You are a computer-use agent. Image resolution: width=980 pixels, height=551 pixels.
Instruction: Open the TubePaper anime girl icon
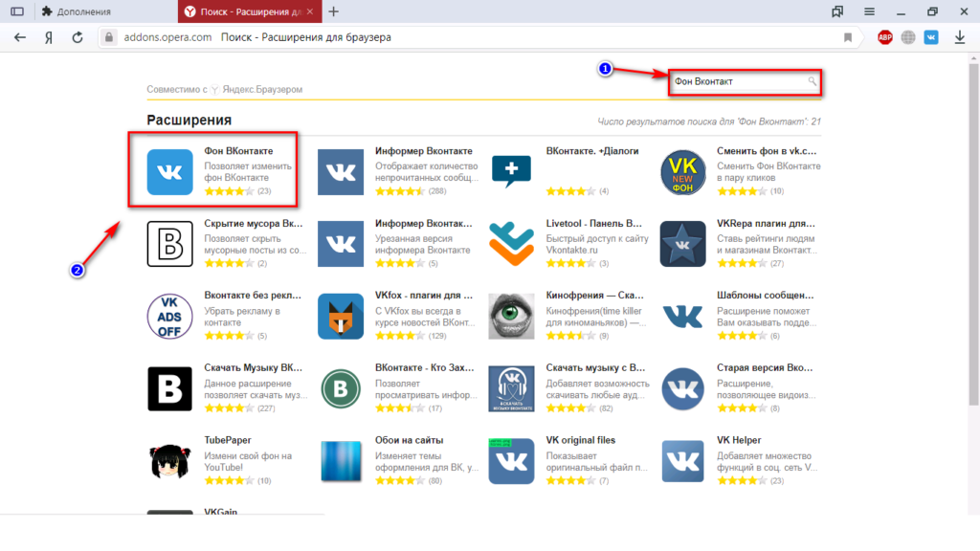coord(170,461)
